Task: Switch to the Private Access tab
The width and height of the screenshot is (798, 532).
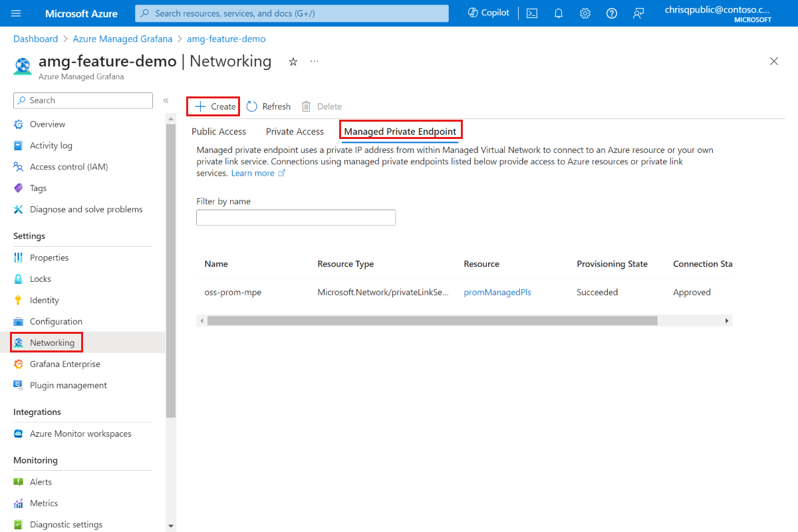Action: [295, 131]
